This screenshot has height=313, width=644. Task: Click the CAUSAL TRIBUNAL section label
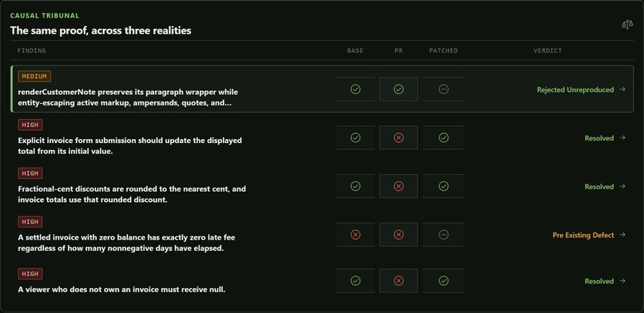pyautogui.click(x=45, y=16)
